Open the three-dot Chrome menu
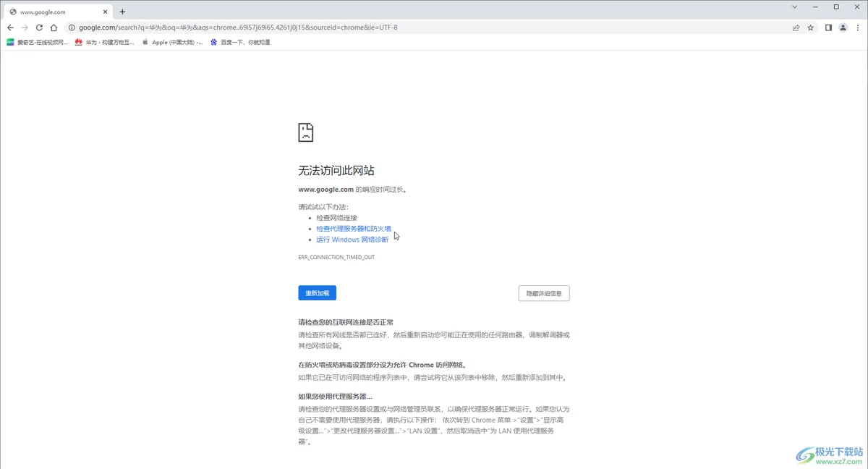Image resolution: width=868 pixels, height=469 pixels. click(859, 28)
